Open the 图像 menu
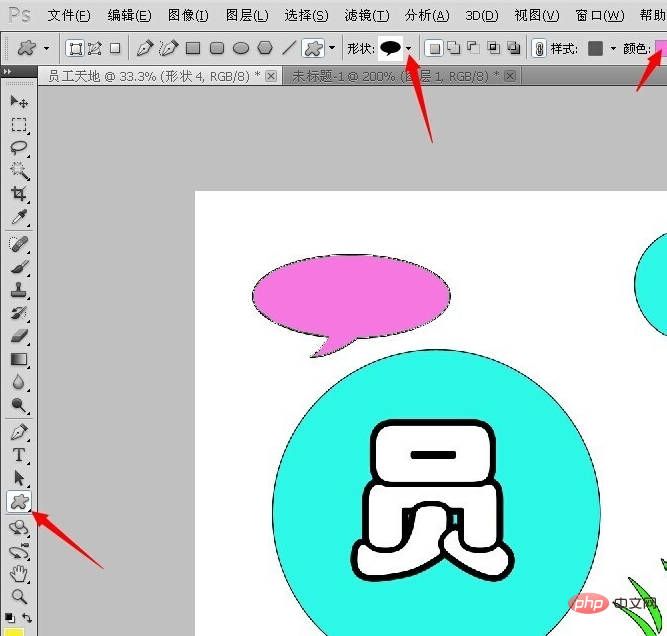Image resolution: width=667 pixels, height=636 pixels. (x=188, y=16)
